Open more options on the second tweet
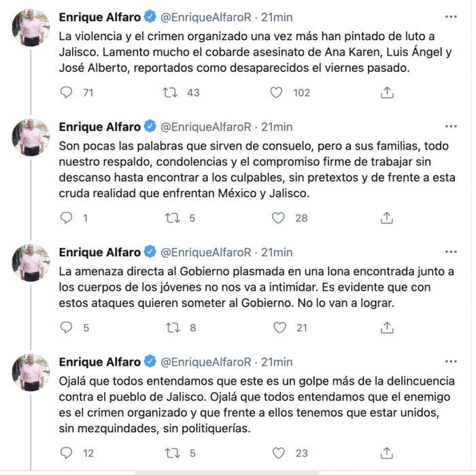Screen dimensions: 476x475 pos(450,126)
